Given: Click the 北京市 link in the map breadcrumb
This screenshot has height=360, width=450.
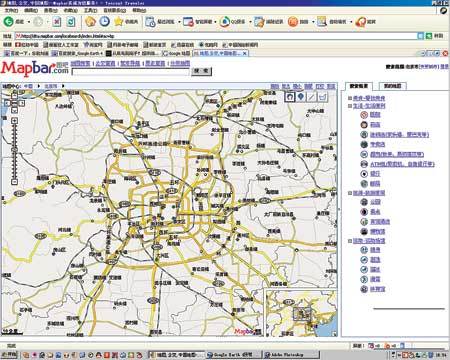Looking at the screenshot, I should 51,86.
